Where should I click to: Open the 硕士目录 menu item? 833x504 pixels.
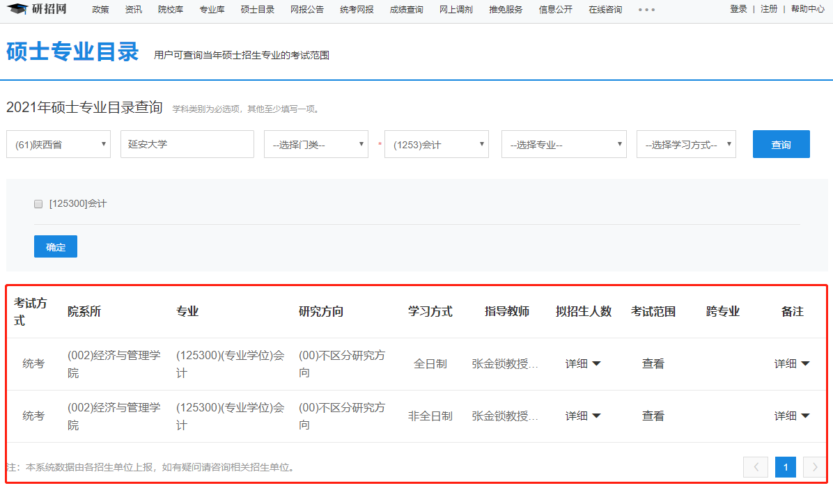258,10
